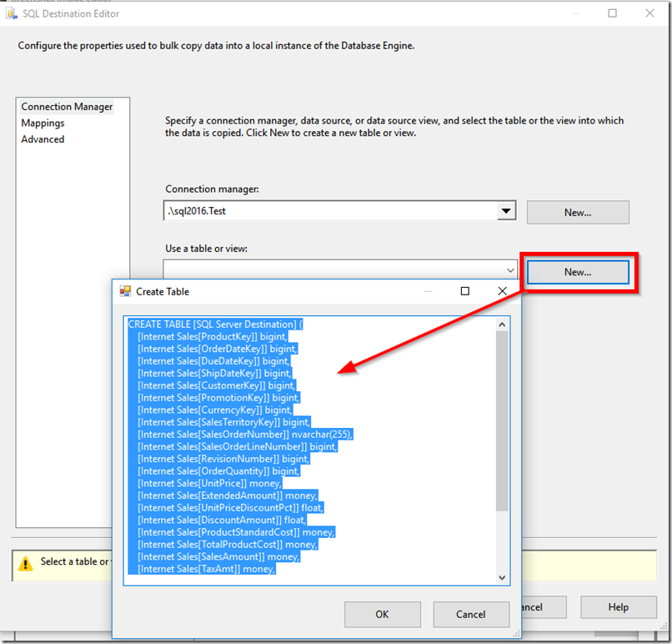Image resolution: width=672 pixels, height=644 pixels.
Task: Open the Connection manager dropdown arrow
Action: pyautogui.click(x=506, y=211)
